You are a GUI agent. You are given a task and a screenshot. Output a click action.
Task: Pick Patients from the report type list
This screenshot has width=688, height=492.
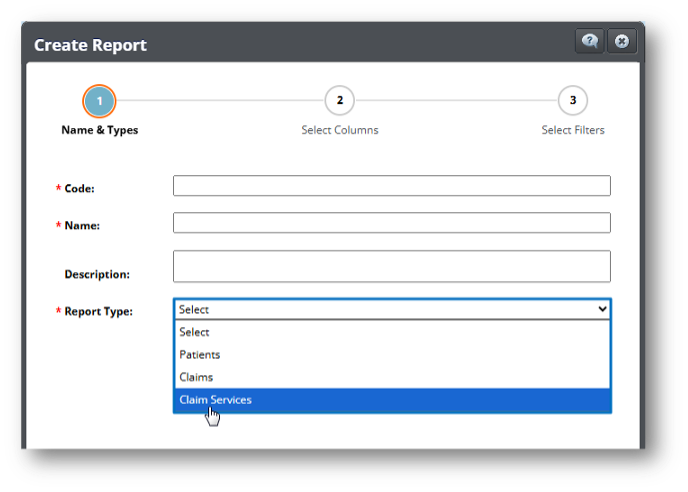pos(391,355)
